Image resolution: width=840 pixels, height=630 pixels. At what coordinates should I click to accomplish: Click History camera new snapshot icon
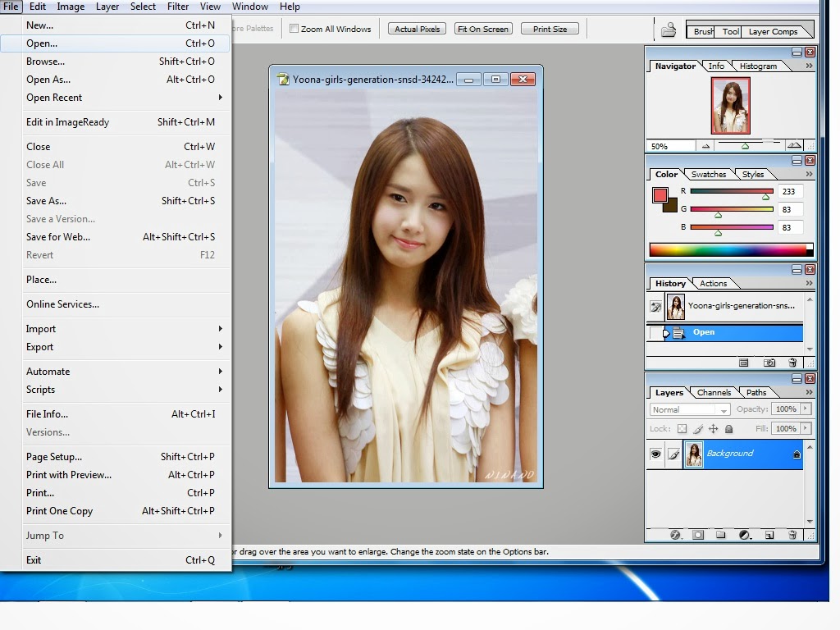point(769,363)
